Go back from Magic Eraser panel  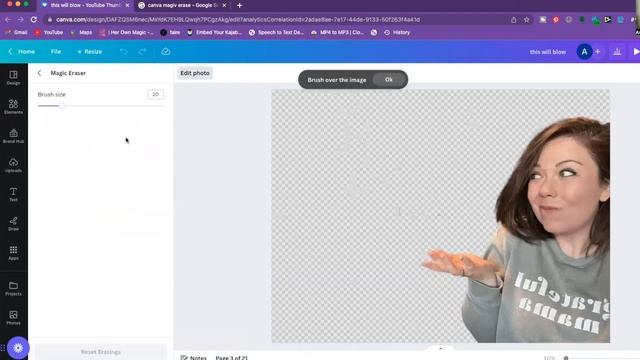click(40, 73)
